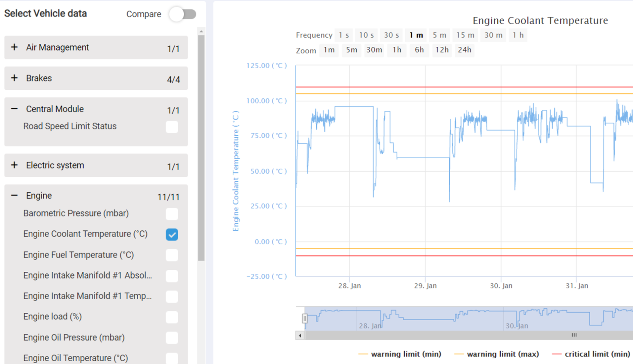The width and height of the screenshot is (633, 364).
Task: Zoom the chart to 24h
Action: 464,50
